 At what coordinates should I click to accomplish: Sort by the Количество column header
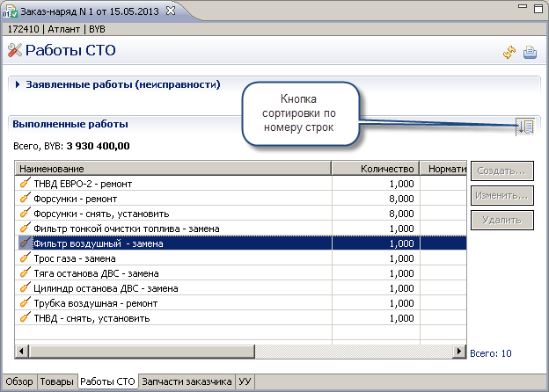click(376, 169)
